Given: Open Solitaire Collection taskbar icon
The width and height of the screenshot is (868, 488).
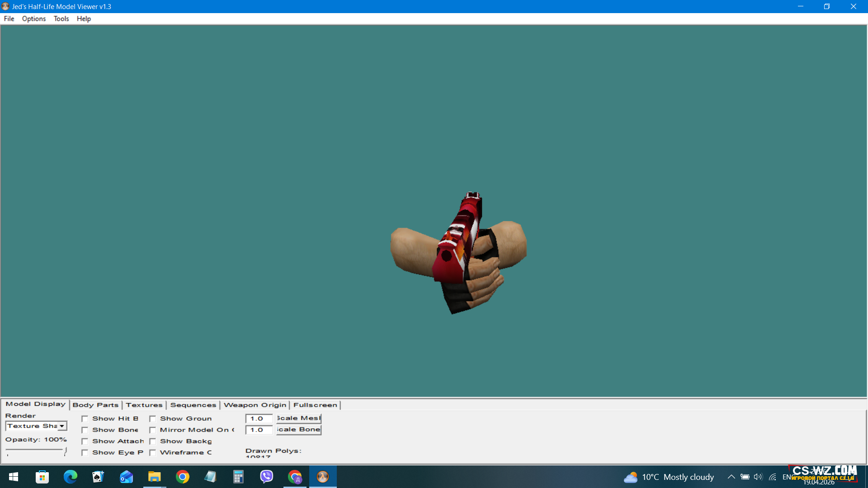Looking at the screenshot, I should pos(98,477).
